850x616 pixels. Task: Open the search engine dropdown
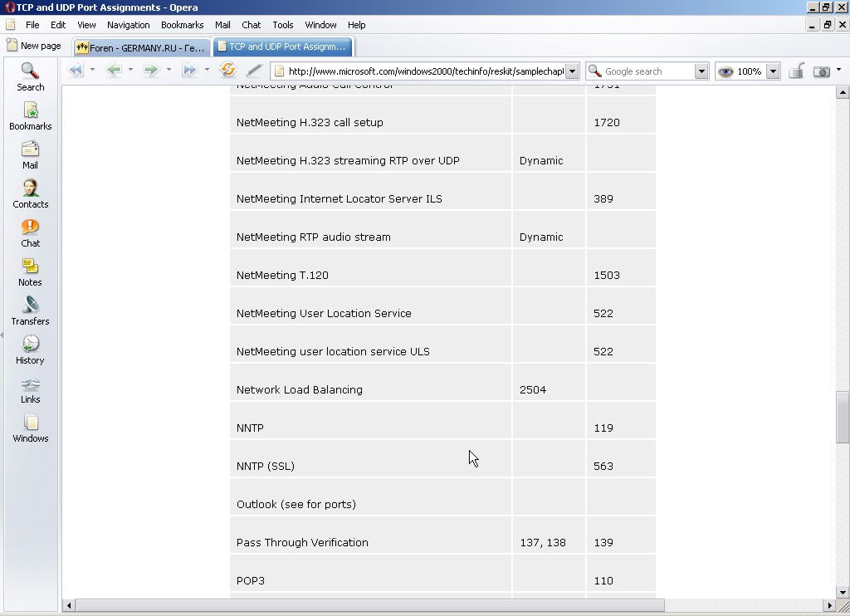(701, 71)
